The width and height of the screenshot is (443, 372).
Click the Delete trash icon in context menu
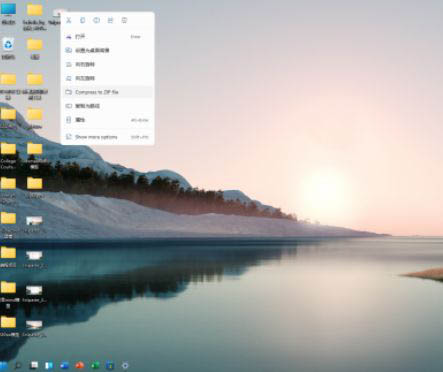click(124, 20)
